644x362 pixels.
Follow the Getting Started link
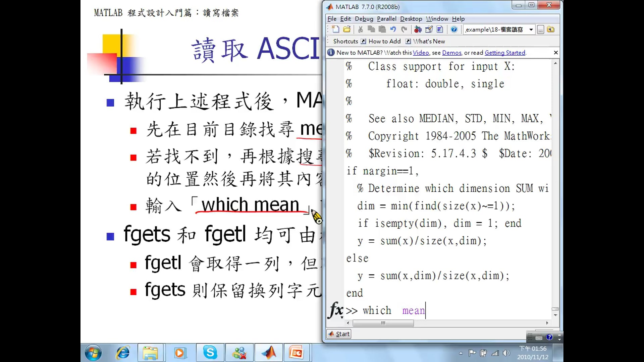[x=505, y=53]
